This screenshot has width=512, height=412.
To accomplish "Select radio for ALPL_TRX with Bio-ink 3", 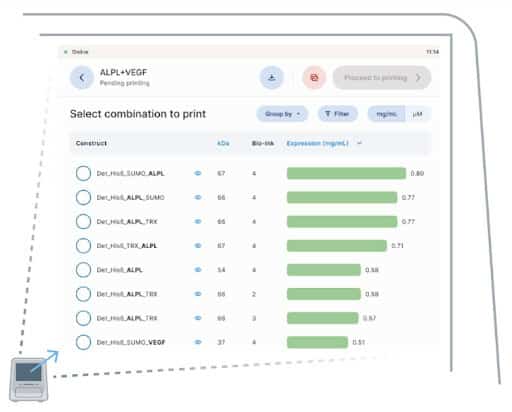I will 83,318.
